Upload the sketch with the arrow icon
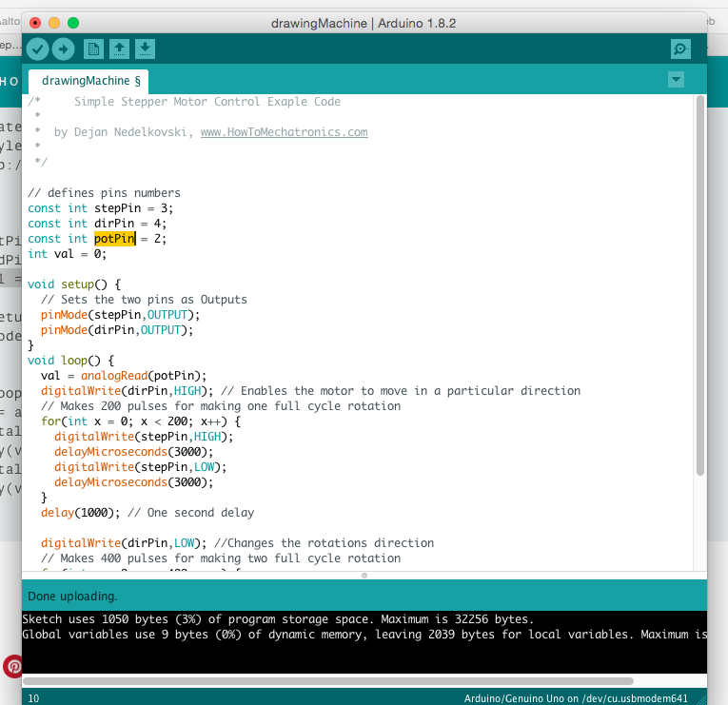 point(63,49)
